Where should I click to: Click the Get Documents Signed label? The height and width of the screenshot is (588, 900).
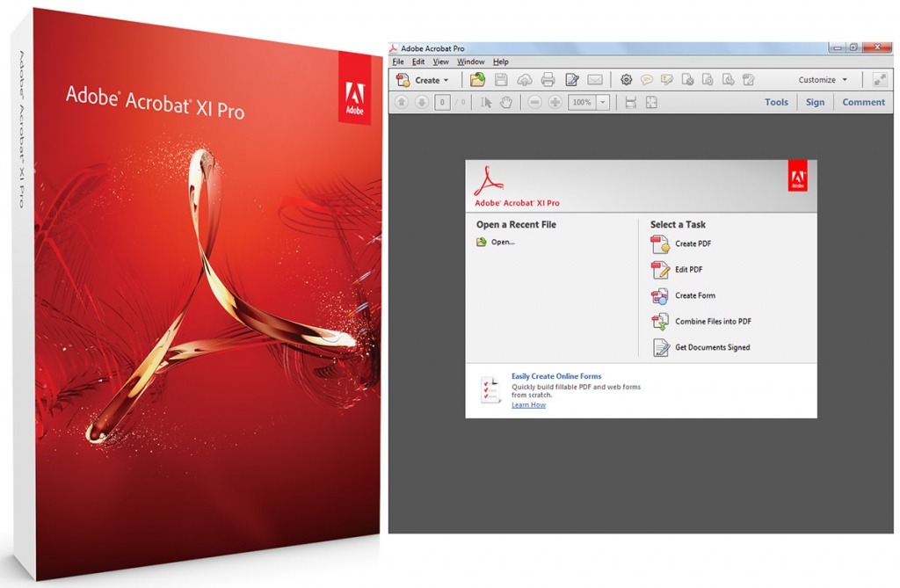pyautogui.click(x=712, y=347)
